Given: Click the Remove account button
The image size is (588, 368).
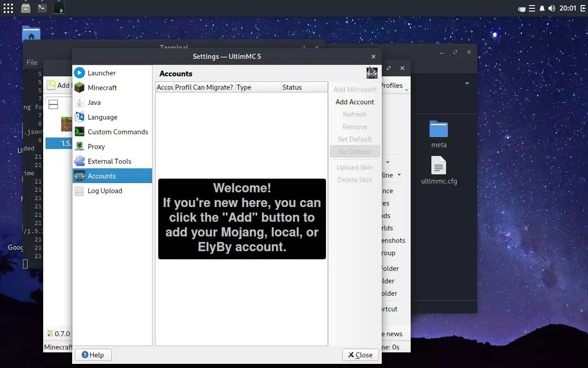Looking at the screenshot, I should tap(355, 127).
